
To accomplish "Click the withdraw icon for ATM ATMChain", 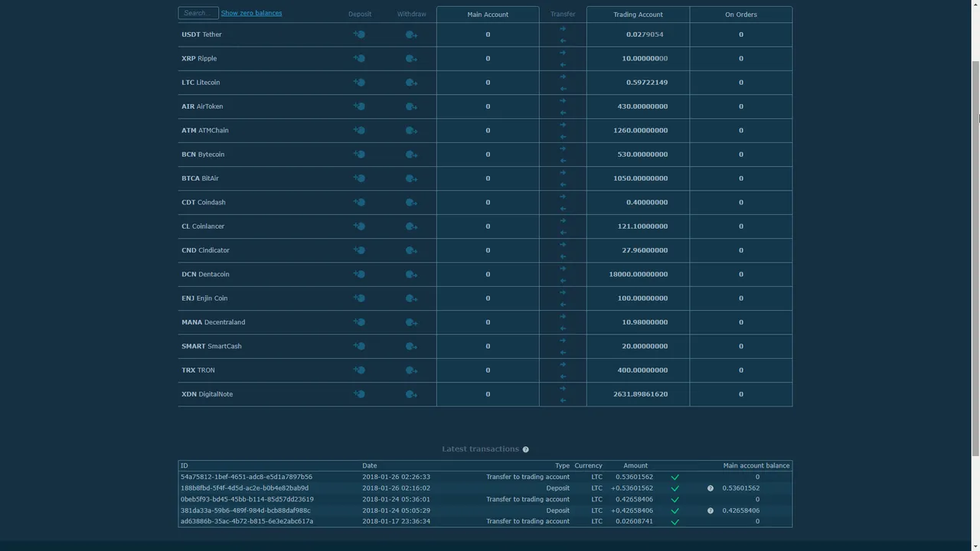I will coord(411,130).
